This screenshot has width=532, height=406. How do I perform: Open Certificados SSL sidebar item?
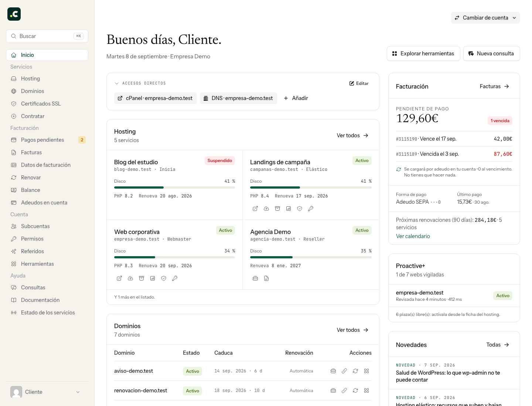point(47,104)
